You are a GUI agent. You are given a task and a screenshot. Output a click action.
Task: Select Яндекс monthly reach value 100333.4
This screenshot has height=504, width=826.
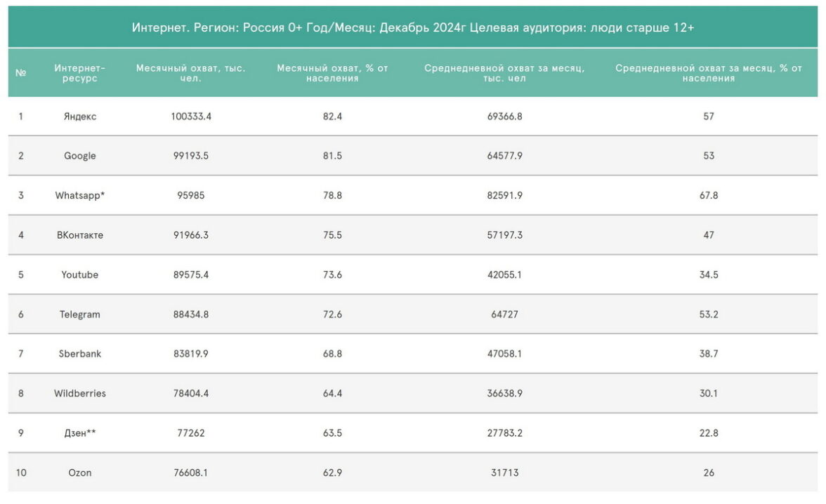pos(191,117)
